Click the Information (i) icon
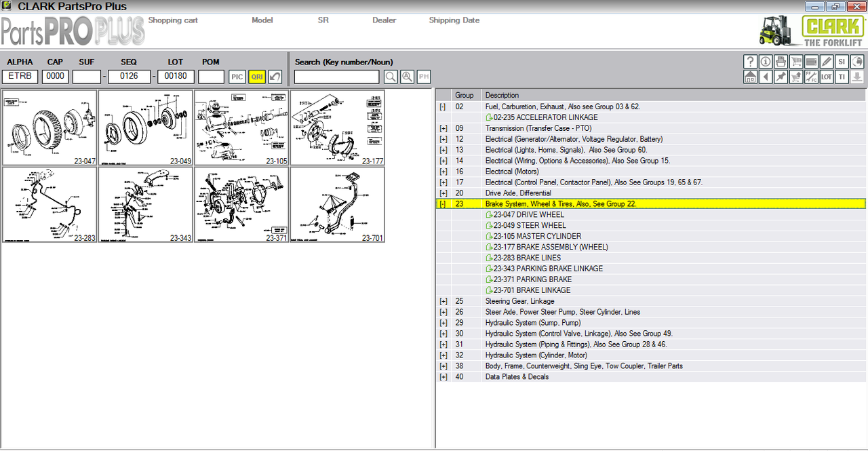This screenshot has height=451, width=868. coord(766,62)
